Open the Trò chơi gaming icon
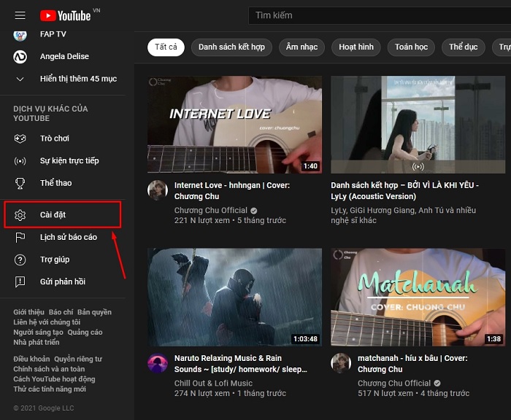511x420 pixels. [20, 139]
